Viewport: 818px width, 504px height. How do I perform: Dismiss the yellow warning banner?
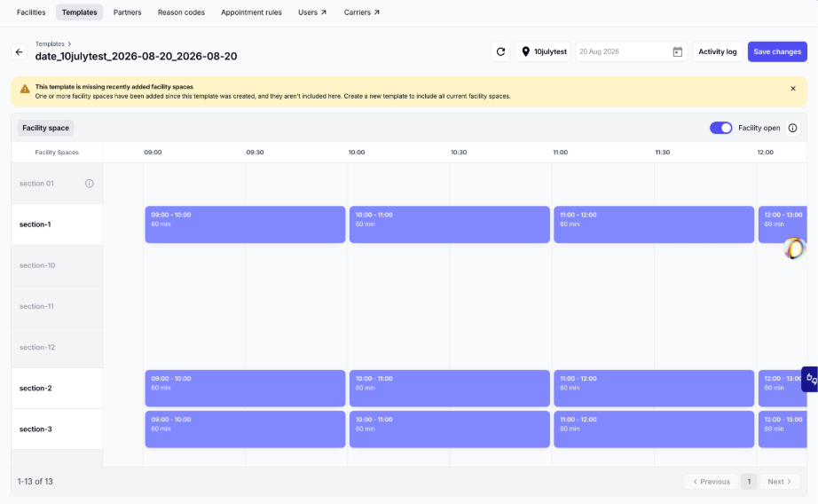click(793, 89)
